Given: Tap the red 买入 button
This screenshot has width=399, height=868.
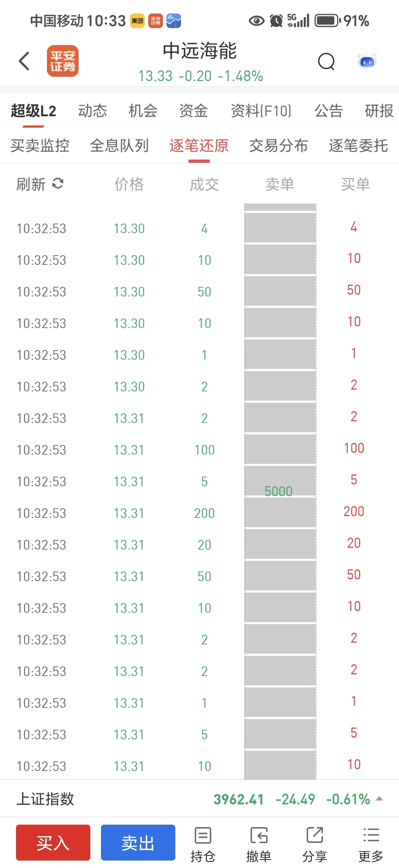Looking at the screenshot, I should click(53, 842).
